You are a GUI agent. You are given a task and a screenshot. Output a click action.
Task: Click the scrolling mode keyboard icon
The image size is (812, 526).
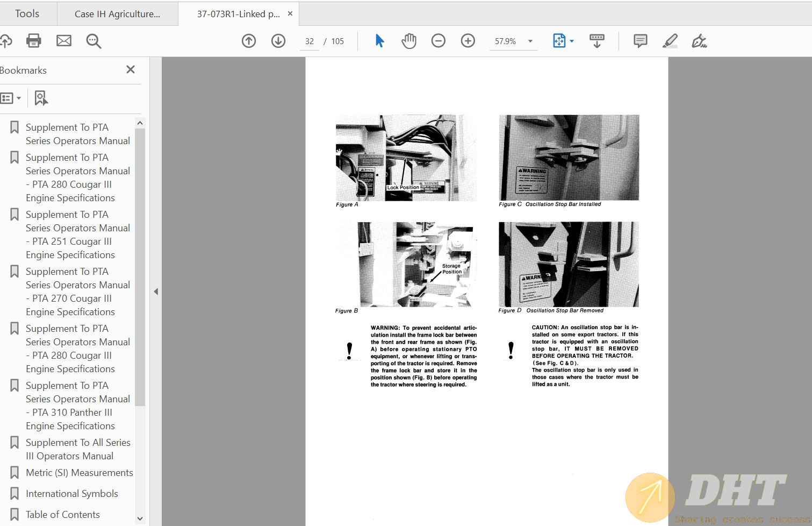click(x=597, y=41)
